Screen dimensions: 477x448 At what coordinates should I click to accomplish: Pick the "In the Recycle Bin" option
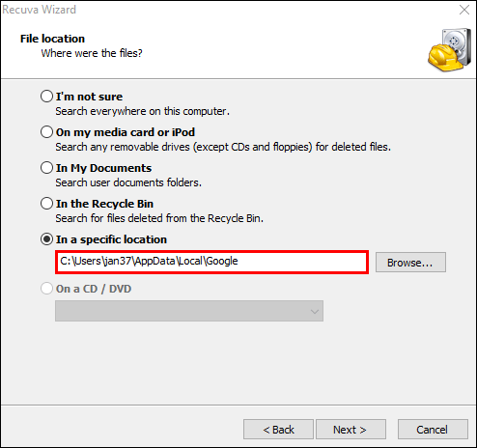pyautogui.click(x=47, y=204)
